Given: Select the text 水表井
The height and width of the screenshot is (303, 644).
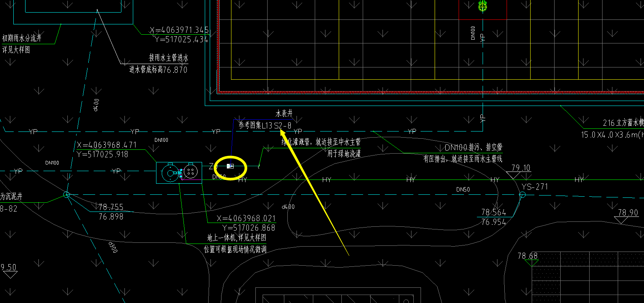Looking at the screenshot, I should click(284, 113).
